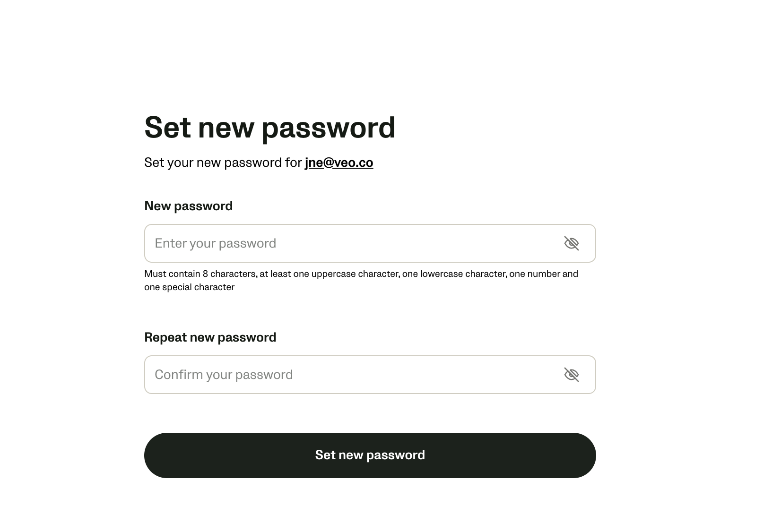Click the crossed-eye icon beside "Enter your password"

(x=571, y=243)
